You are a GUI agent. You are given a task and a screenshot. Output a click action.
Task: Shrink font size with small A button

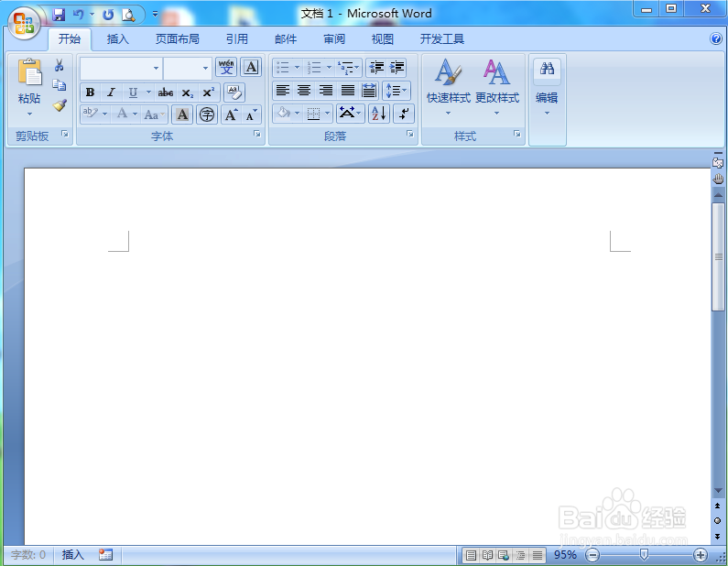tap(251, 114)
